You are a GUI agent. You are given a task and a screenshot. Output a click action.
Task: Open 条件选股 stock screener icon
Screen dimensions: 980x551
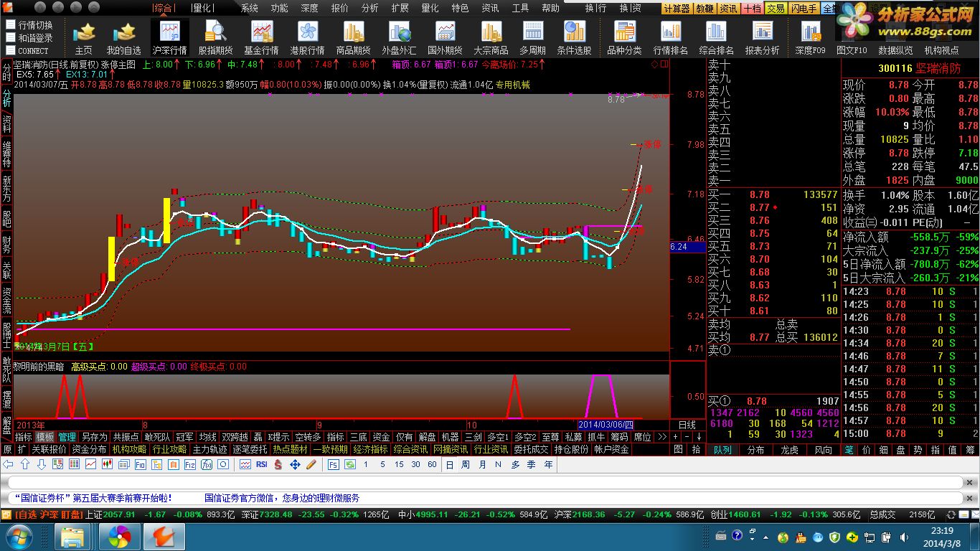click(x=574, y=38)
